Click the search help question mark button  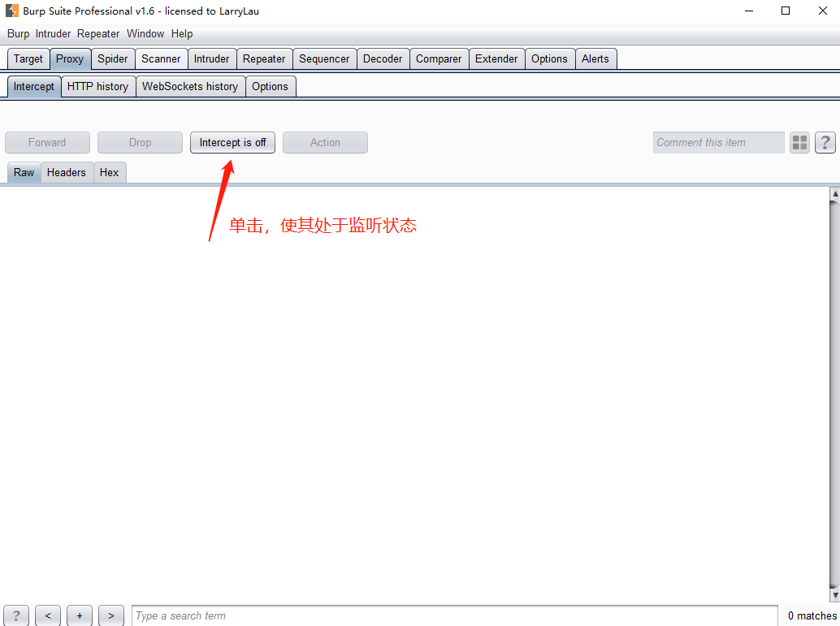pyautogui.click(x=15, y=615)
